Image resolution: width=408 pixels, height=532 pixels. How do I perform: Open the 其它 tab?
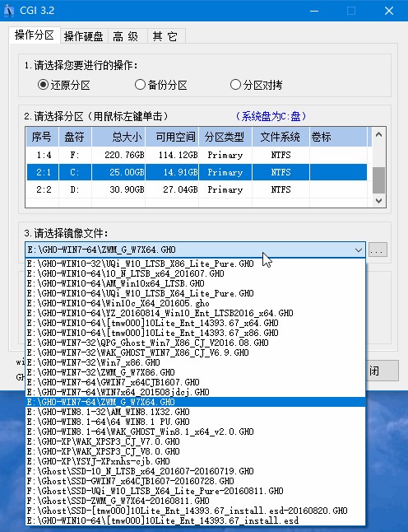[166, 36]
